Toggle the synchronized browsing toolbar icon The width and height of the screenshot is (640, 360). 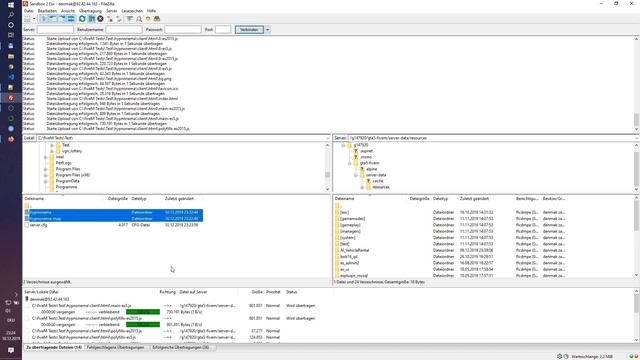click(x=148, y=19)
